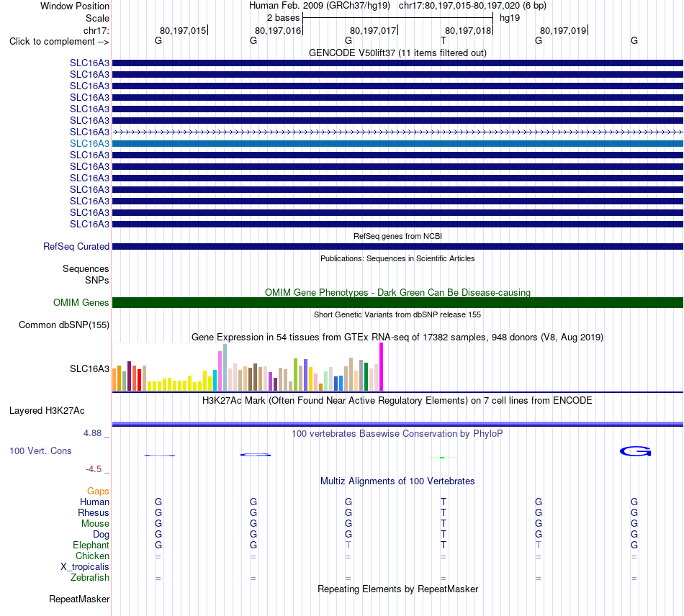Screen dimensions: 684x616
Task: Click the 'chr17:' ruler label
Action: click(x=96, y=30)
